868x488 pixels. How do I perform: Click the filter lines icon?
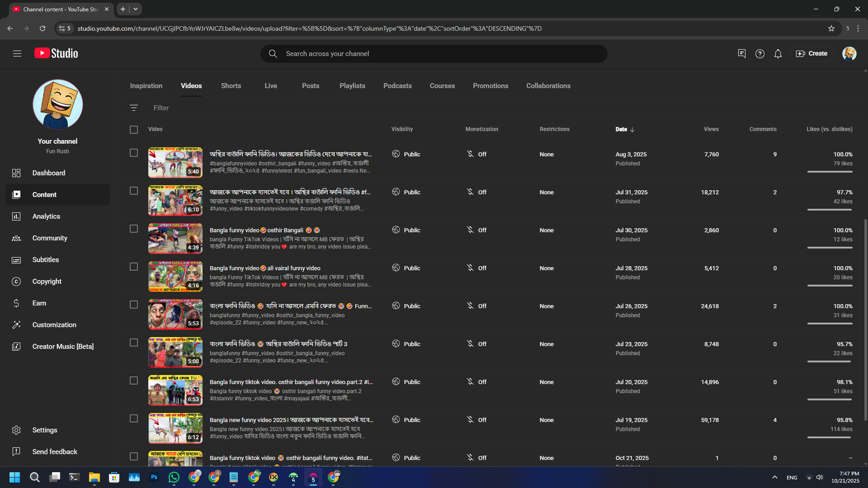(134, 108)
